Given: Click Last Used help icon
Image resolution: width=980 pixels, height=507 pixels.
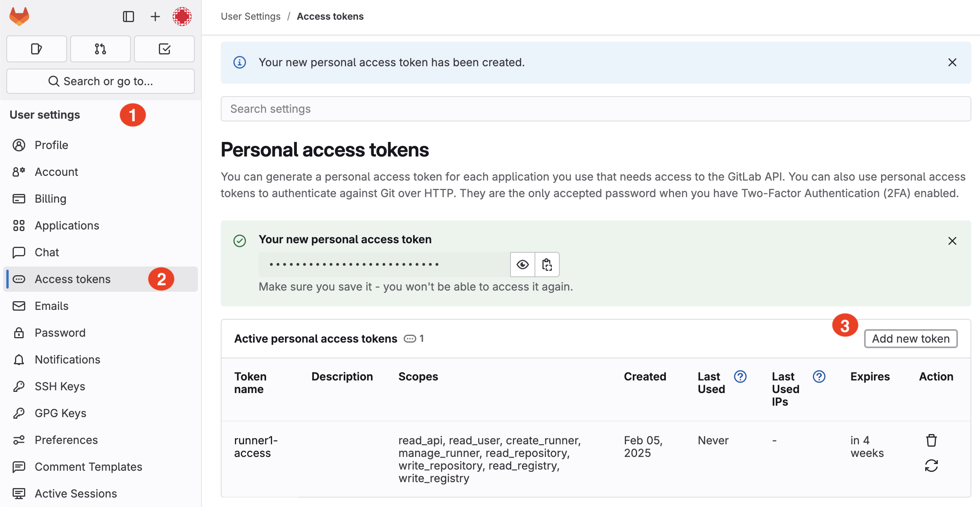Looking at the screenshot, I should (x=740, y=377).
